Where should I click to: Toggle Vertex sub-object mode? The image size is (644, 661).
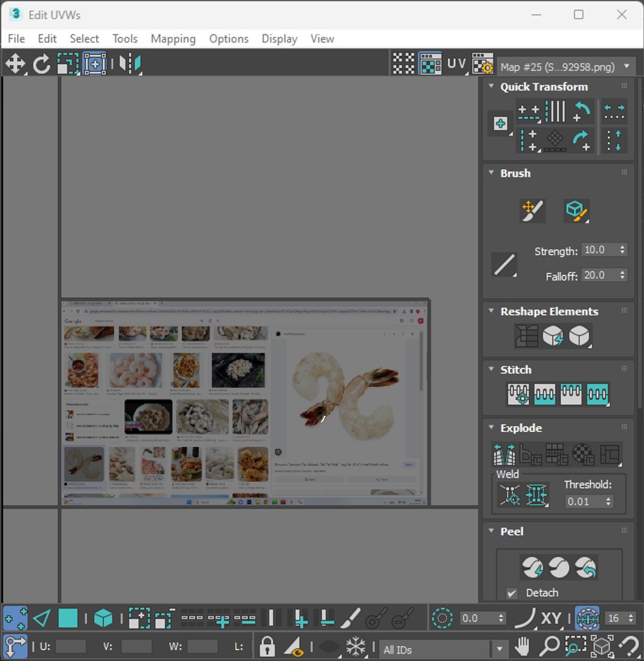[15, 618]
